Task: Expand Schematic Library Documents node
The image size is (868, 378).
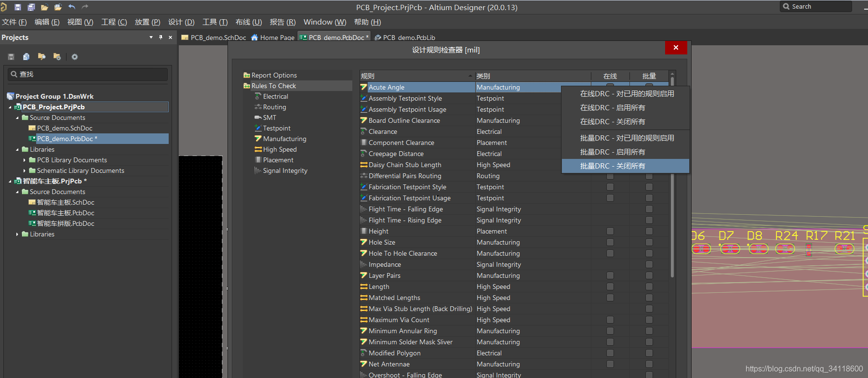Action: (x=25, y=170)
